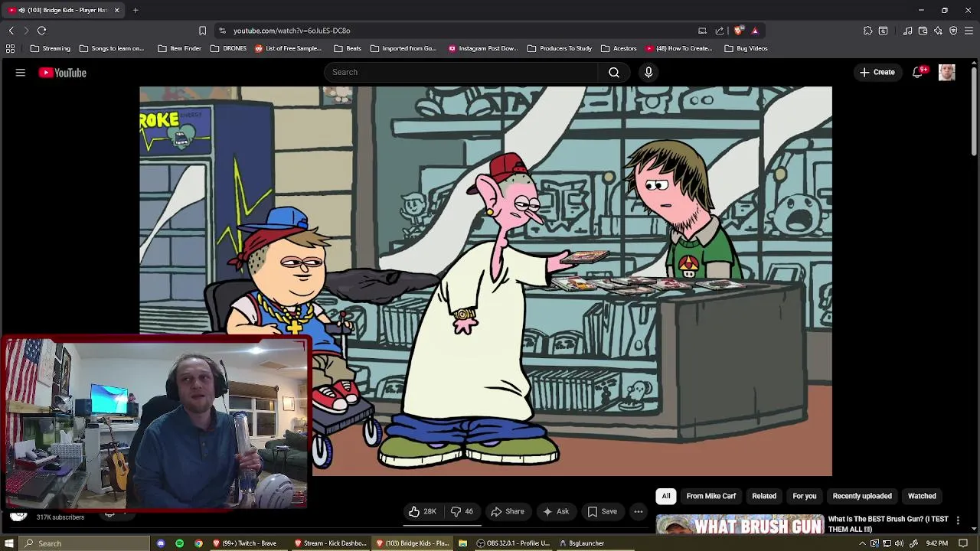Open the Windows notification center
980x551 pixels.
[963, 543]
